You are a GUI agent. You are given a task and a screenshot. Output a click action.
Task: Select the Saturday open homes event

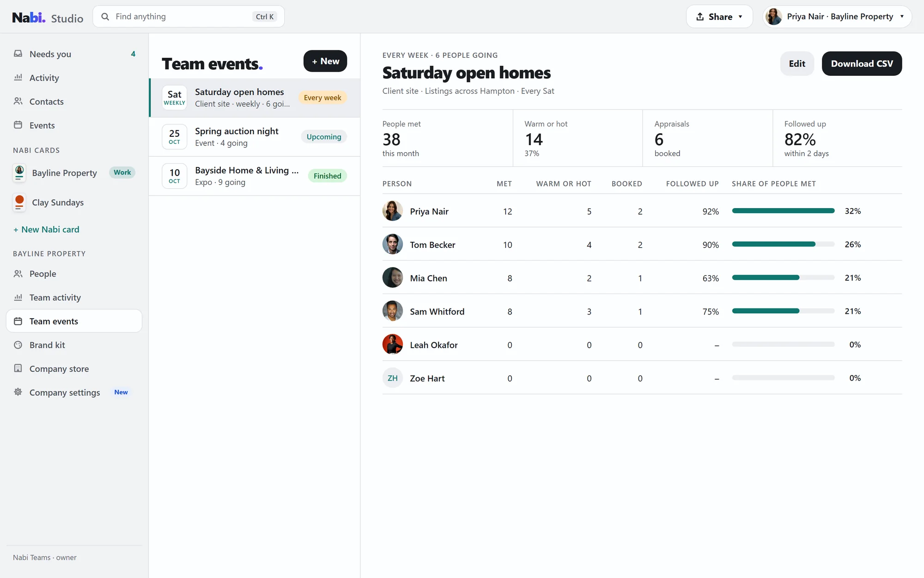coord(255,98)
